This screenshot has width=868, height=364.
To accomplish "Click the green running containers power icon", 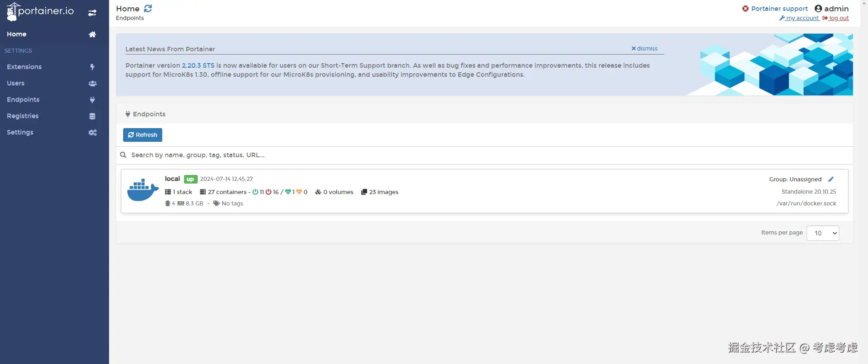I will [x=255, y=192].
